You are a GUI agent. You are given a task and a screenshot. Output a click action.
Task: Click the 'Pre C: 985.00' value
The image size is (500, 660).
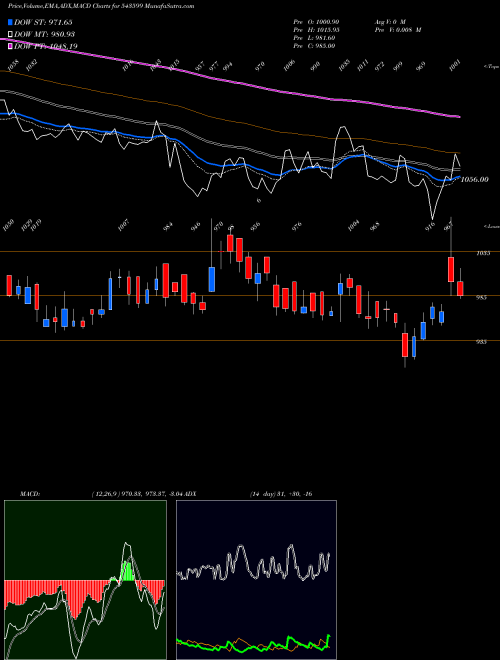pos(314,46)
